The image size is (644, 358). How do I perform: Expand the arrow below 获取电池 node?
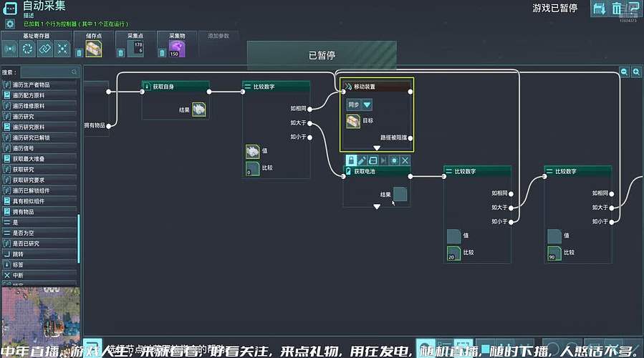click(x=377, y=207)
